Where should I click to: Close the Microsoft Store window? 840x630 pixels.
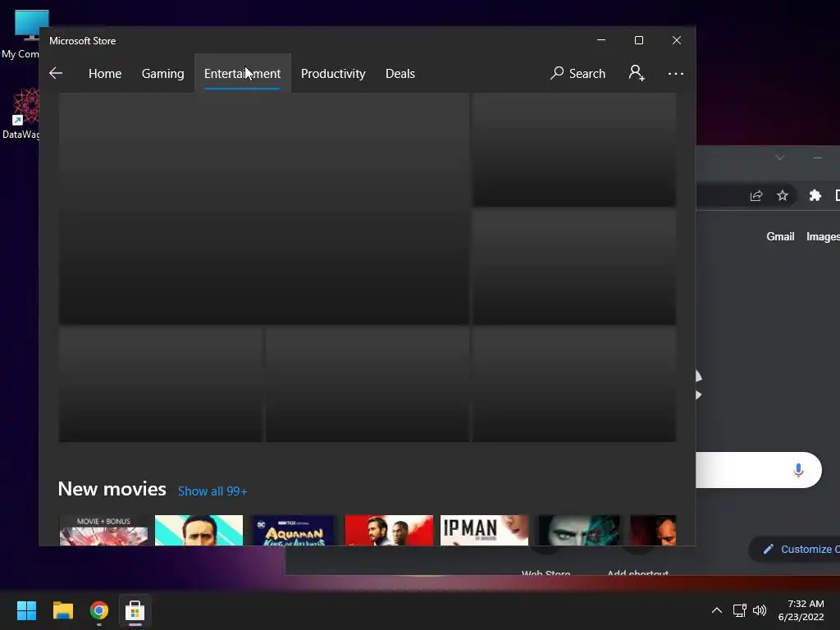tap(677, 40)
